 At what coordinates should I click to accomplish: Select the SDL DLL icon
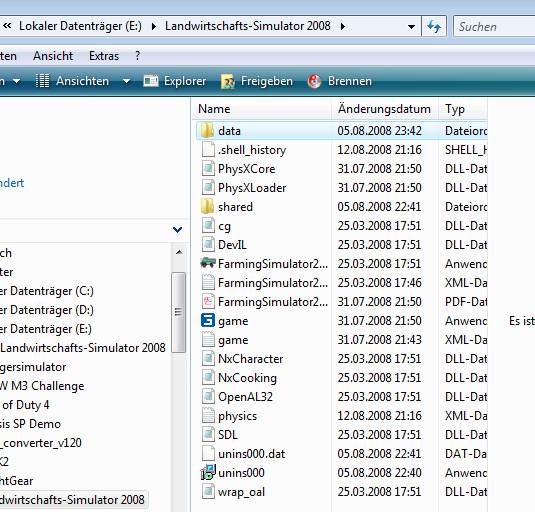(x=208, y=435)
